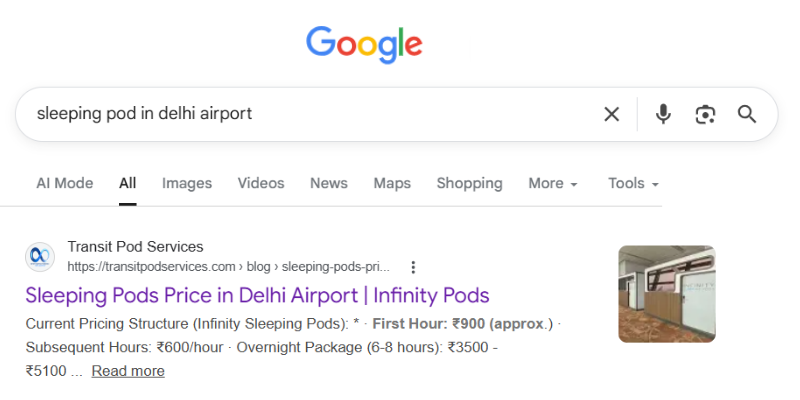Open the Tools dropdown
The height and width of the screenshot is (400, 800).
[633, 184]
